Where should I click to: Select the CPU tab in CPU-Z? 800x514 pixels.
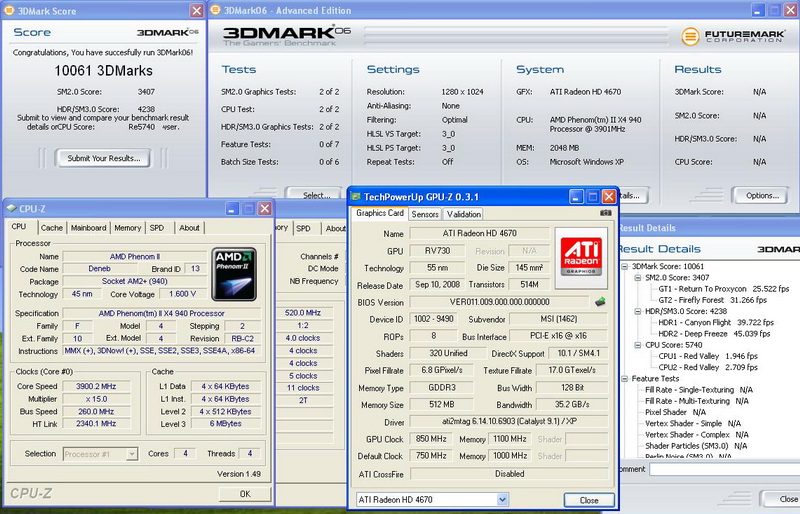[19, 226]
